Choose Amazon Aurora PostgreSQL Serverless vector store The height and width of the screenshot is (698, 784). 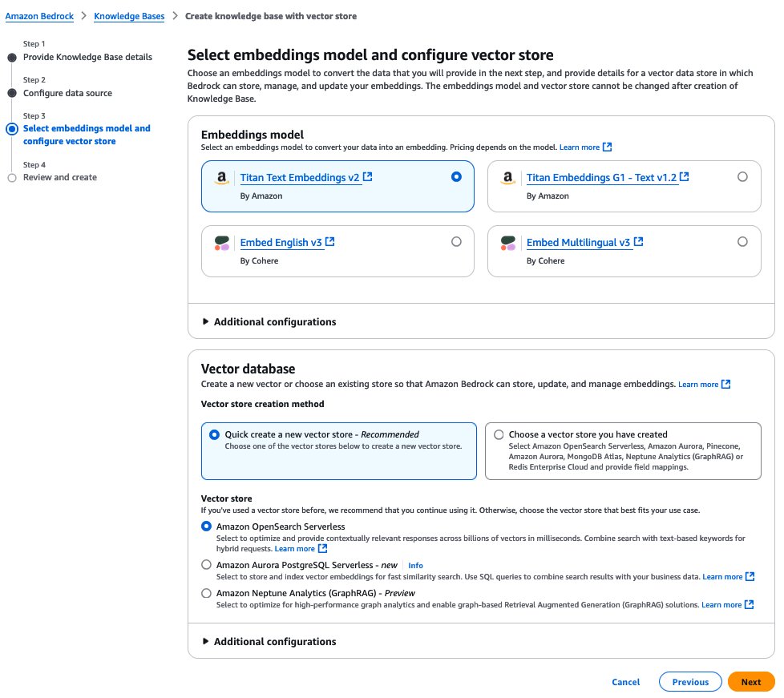click(x=207, y=565)
